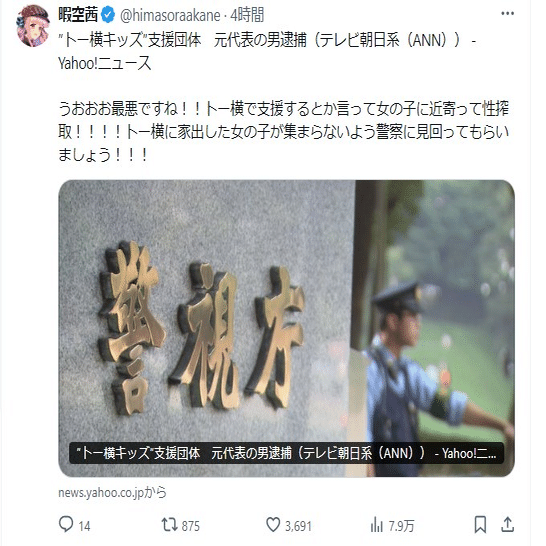Click the retweet arrows icon
Screen dimensions: 546x546
point(170,524)
